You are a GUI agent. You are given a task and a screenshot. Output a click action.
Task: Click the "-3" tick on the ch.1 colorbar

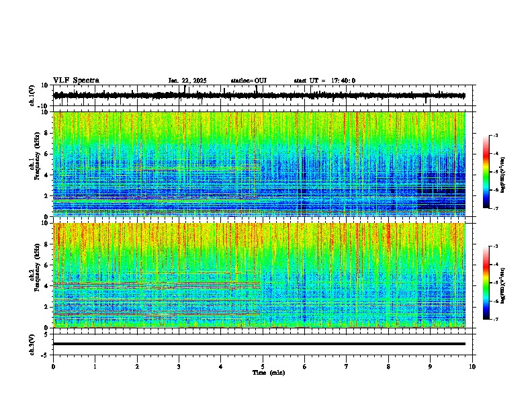495,135
